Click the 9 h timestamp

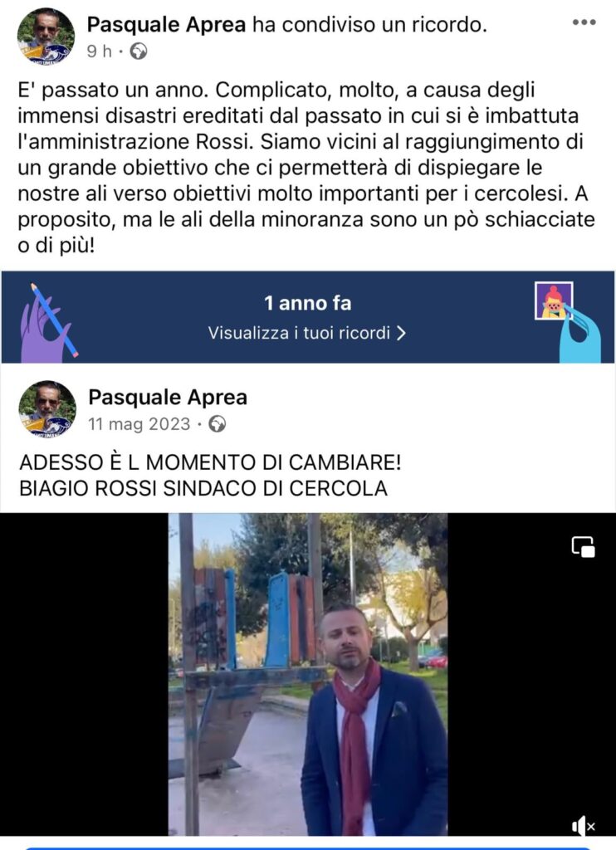[x=100, y=51]
